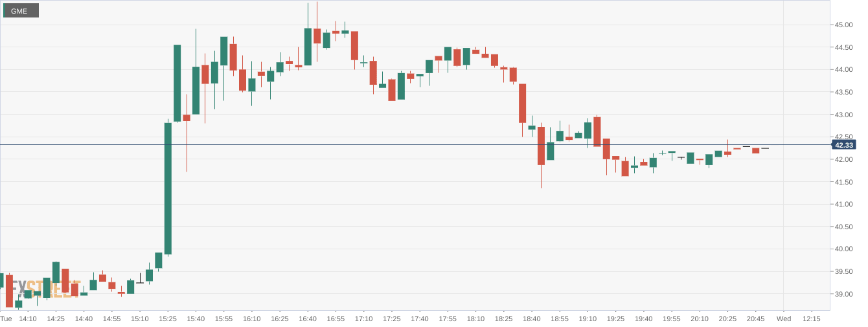Select the Tue day marker on time axis
Image resolution: width=868 pixels, height=327 pixels.
pyautogui.click(x=6, y=319)
